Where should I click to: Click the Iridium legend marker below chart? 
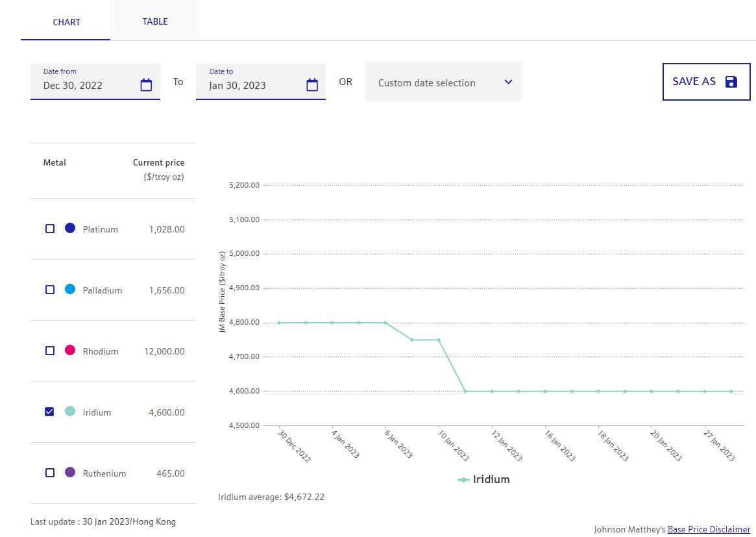[463, 480]
